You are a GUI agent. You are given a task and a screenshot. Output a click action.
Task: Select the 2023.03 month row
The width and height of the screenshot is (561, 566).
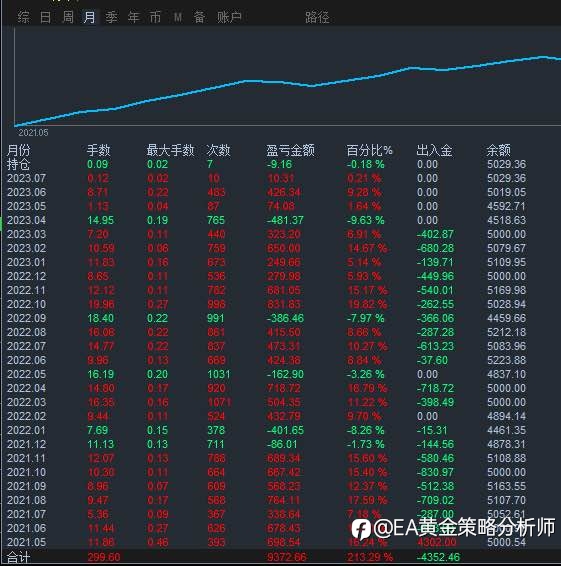[266, 234]
